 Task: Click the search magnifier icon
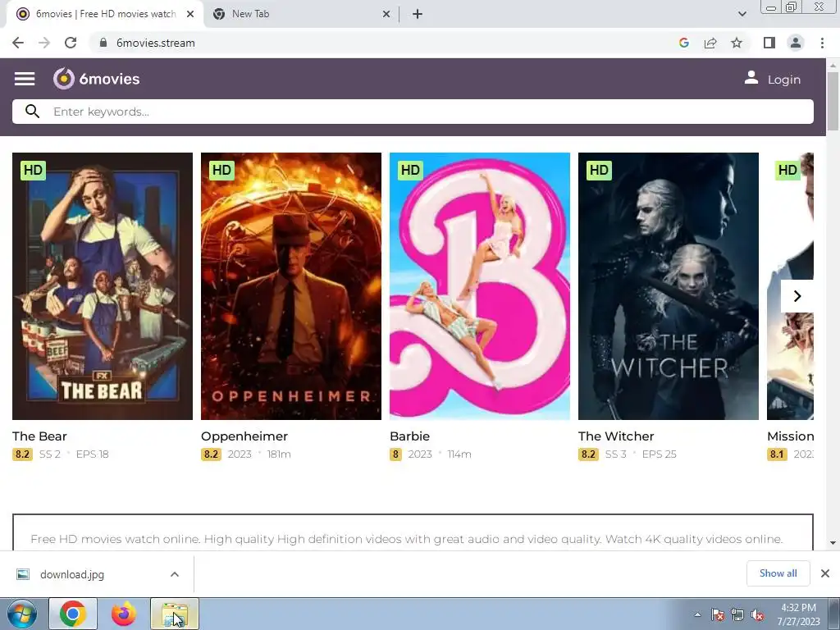click(32, 112)
